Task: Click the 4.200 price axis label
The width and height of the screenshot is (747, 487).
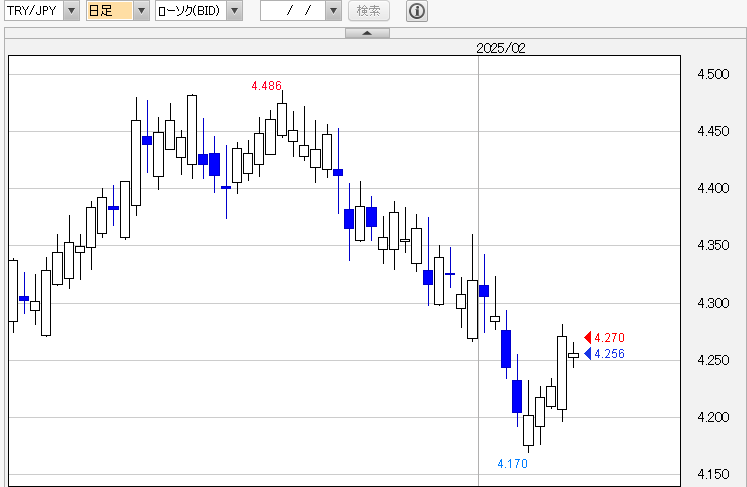Action: (713, 417)
